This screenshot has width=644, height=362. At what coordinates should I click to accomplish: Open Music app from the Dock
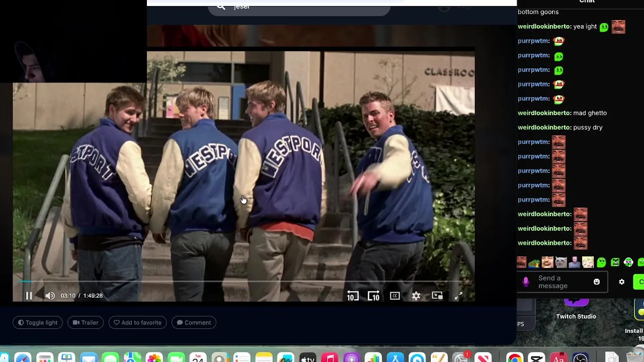(330, 357)
